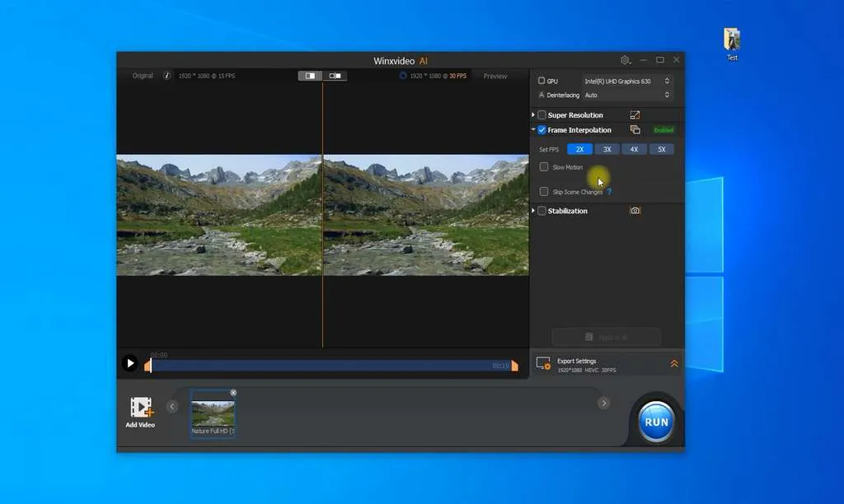Viewport: 844px width, 504px height.
Task: Click the Stabilization camera icon
Action: point(633,211)
